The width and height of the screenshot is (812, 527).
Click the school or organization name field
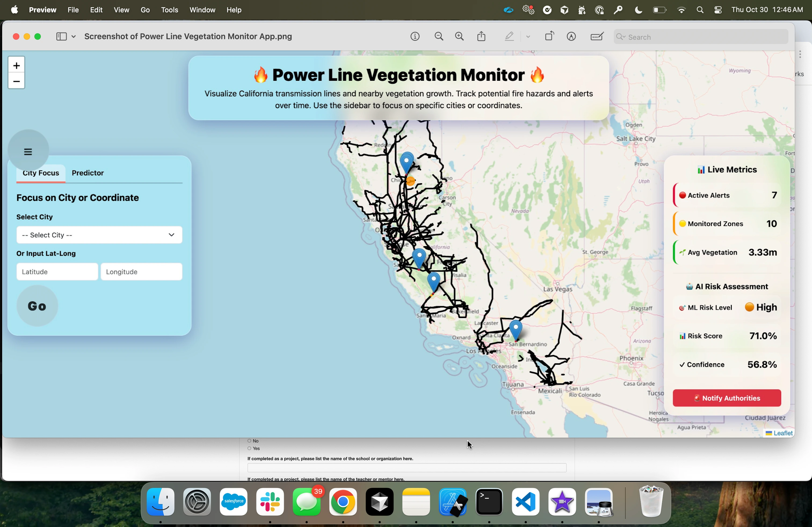pyautogui.click(x=407, y=468)
